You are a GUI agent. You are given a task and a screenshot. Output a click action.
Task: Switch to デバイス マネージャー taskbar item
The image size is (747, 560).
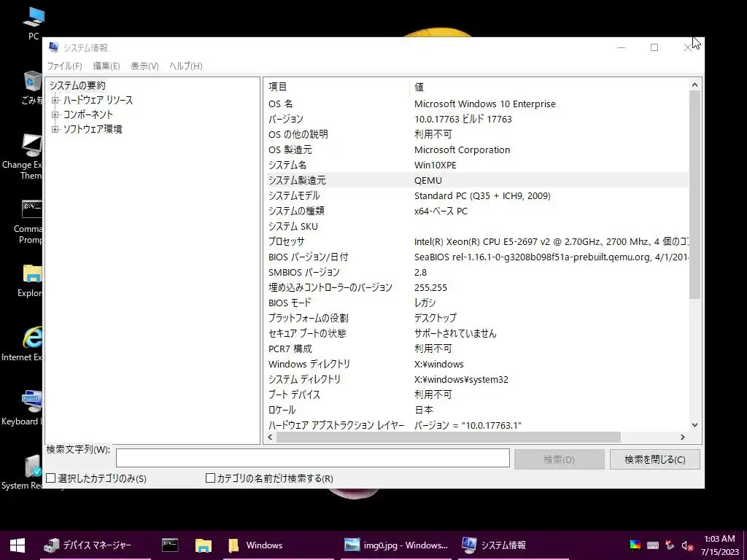tap(96, 545)
